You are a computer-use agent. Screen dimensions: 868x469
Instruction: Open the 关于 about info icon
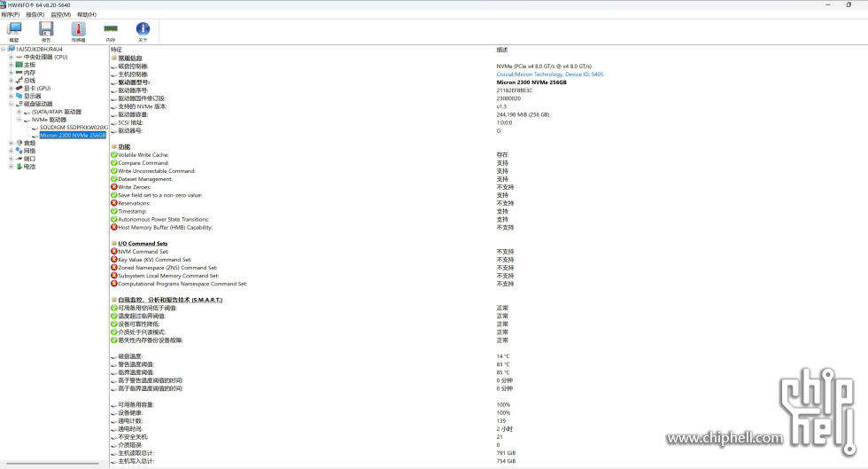coord(143,32)
